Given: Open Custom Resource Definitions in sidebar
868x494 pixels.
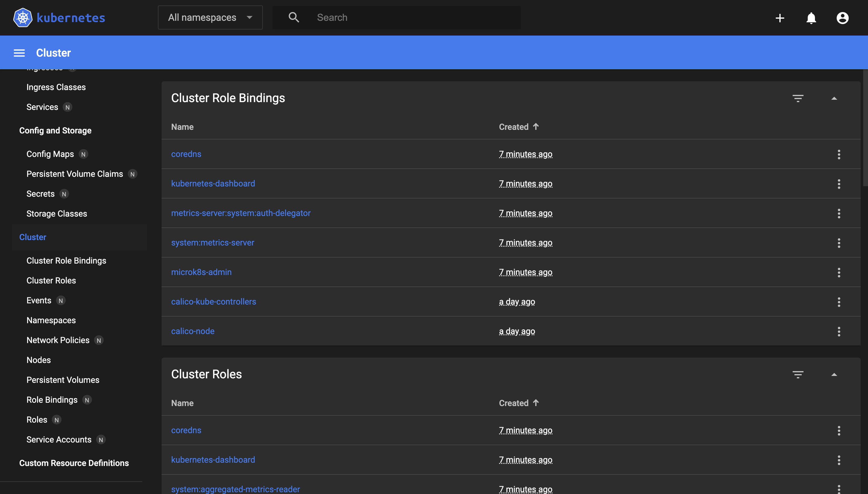Looking at the screenshot, I should click(x=74, y=463).
